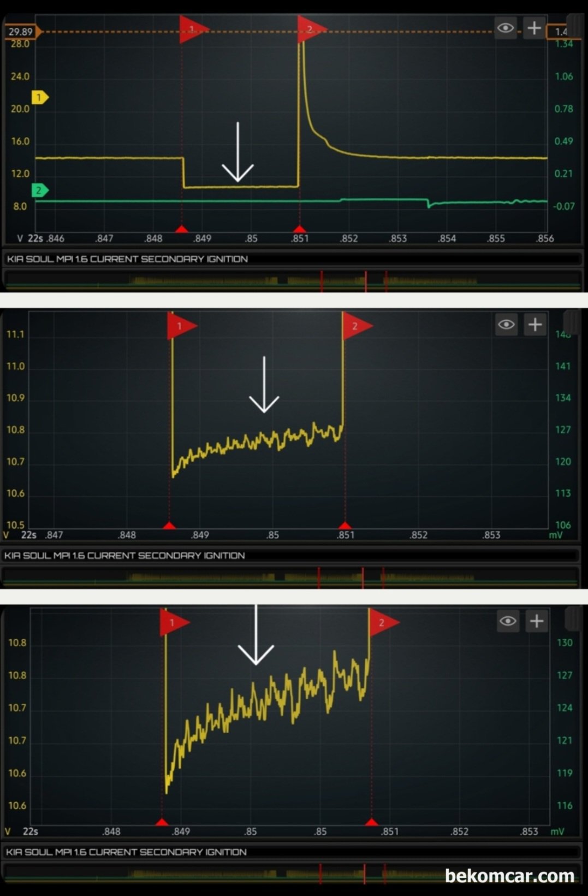Click overview waveform strip under top chart
Viewport: 588px width, 896px height.
[293, 280]
